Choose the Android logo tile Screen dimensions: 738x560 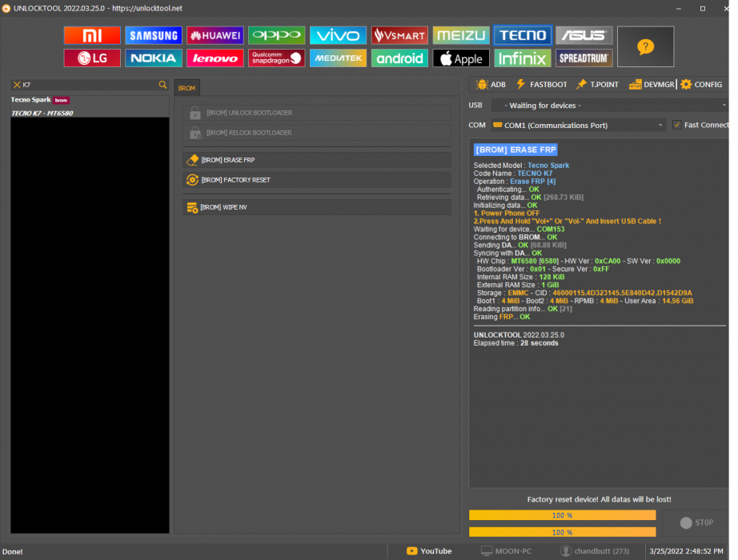point(399,58)
